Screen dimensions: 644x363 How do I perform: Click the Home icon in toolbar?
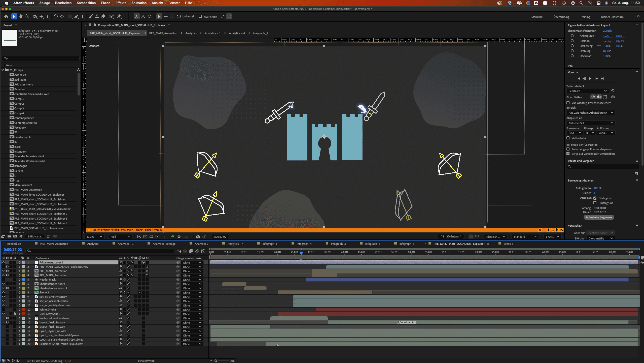pos(6,17)
